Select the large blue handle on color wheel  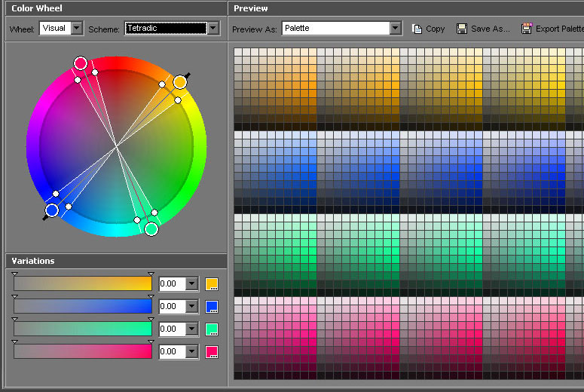click(x=52, y=210)
